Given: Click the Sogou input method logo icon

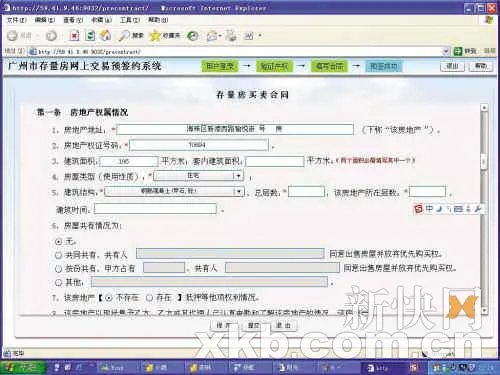Looking at the screenshot, I should (x=418, y=209).
